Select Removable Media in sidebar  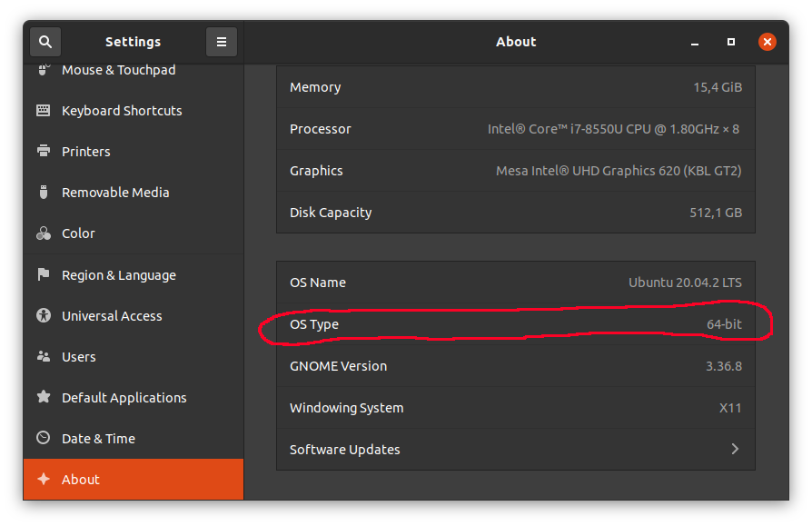coord(134,193)
